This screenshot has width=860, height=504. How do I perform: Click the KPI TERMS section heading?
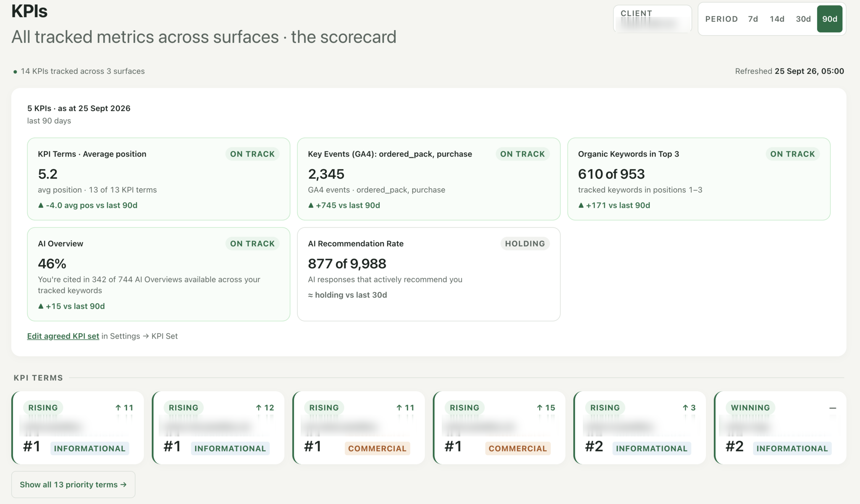point(38,378)
